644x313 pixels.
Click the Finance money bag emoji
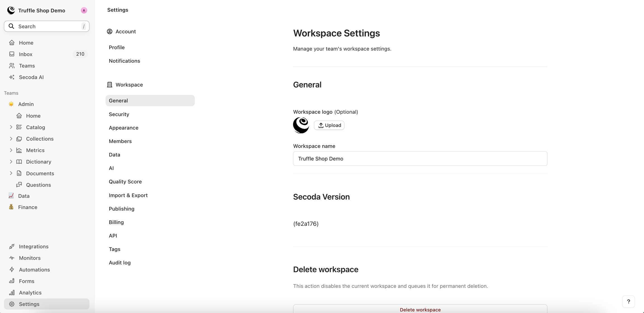pyautogui.click(x=11, y=207)
